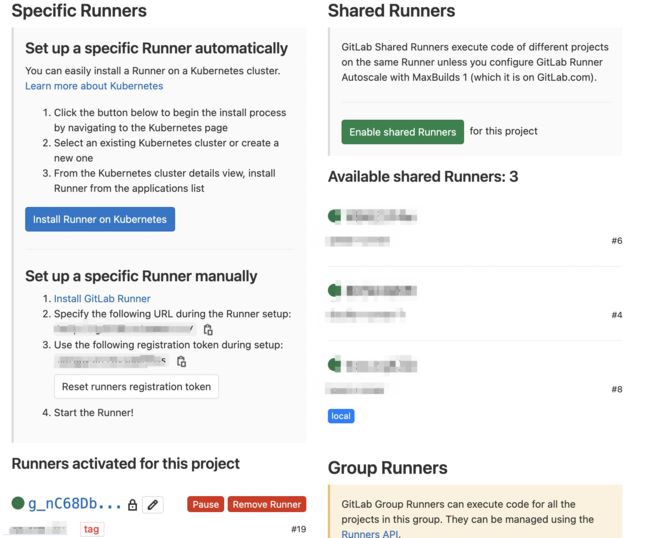The width and height of the screenshot is (650, 538).
Task: Click the blue local tag label
Action: coord(341,416)
